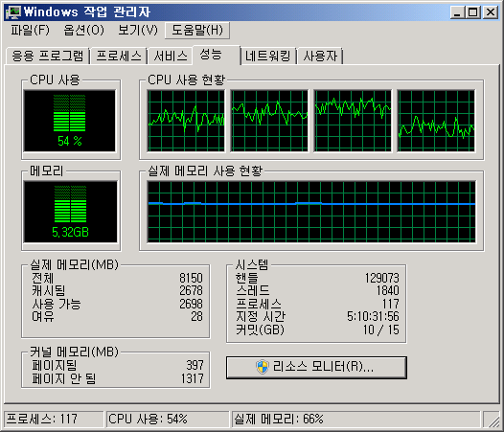This screenshot has width=504, height=432.
Task: Click status bar entry CPU 사용: 54%
Action: pyautogui.click(x=168, y=420)
